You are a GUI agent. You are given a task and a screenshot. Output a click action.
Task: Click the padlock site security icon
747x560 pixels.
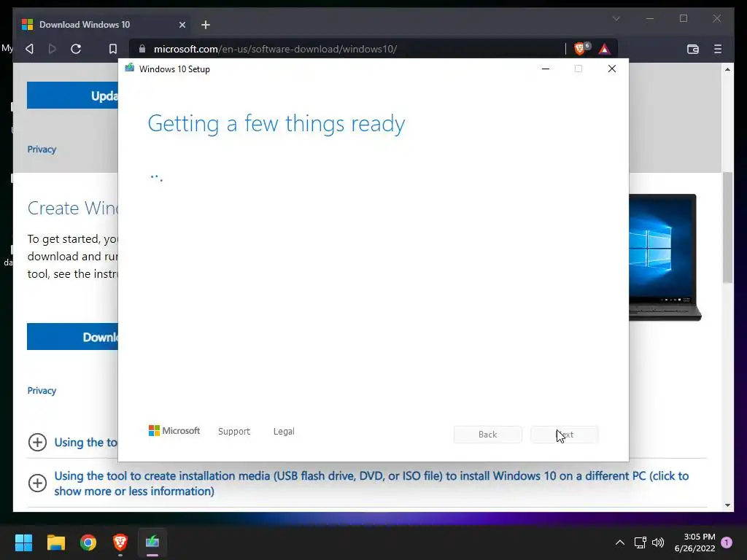142,49
